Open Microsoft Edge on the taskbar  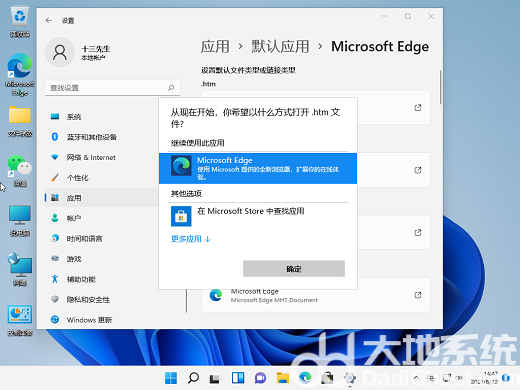pos(305,378)
